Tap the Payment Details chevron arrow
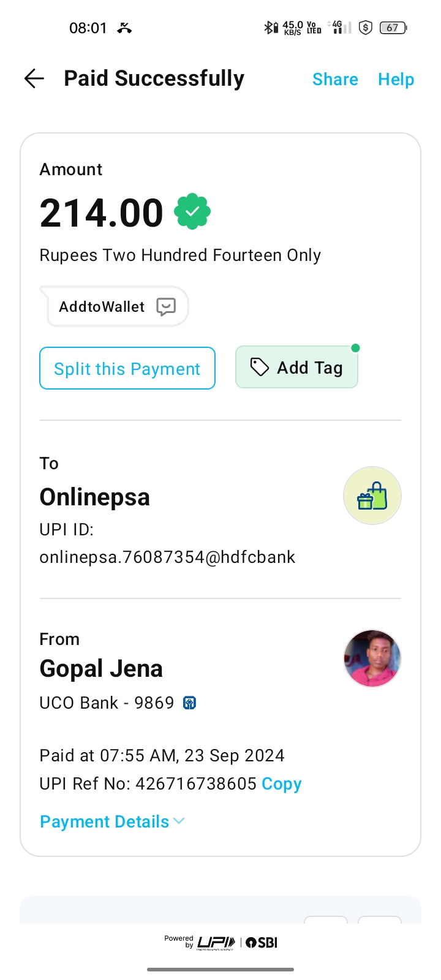 click(179, 821)
